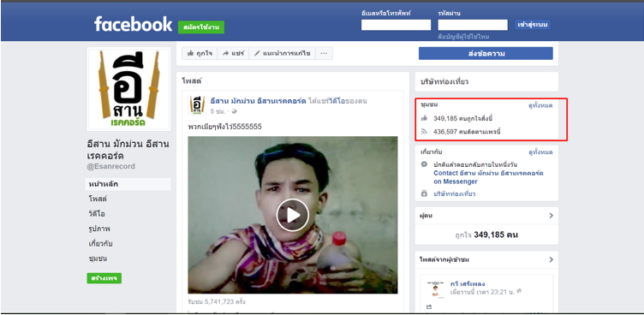Screen dimensions: 644x315
Task: Click the video view count 5,741,723
Action: click(217, 302)
